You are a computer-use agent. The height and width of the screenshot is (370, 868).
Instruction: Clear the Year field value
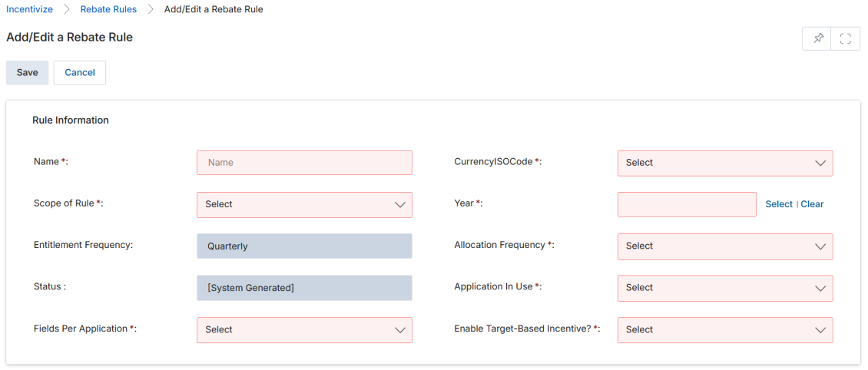(812, 204)
